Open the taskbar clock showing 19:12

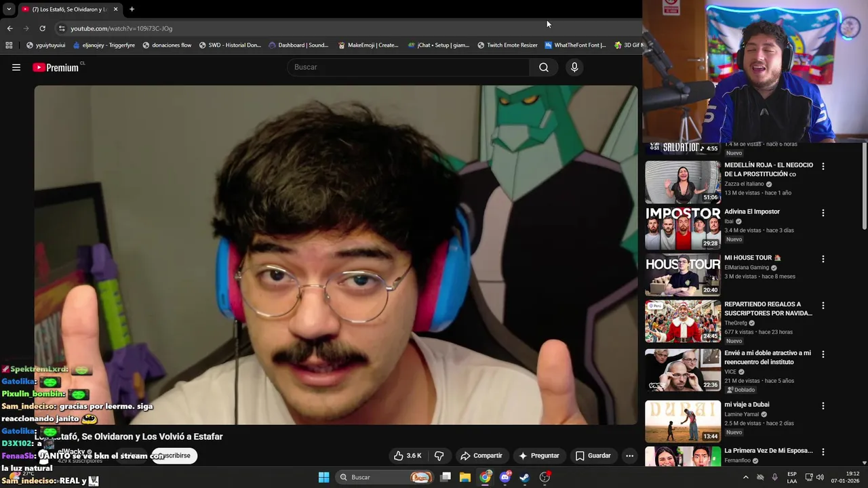click(844, 477)
